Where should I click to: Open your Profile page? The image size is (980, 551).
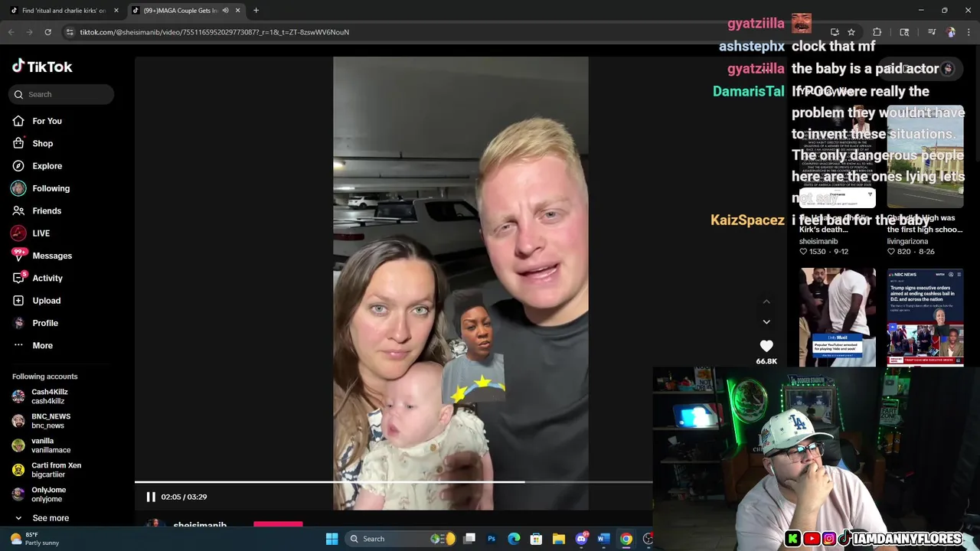pos(45,323)
